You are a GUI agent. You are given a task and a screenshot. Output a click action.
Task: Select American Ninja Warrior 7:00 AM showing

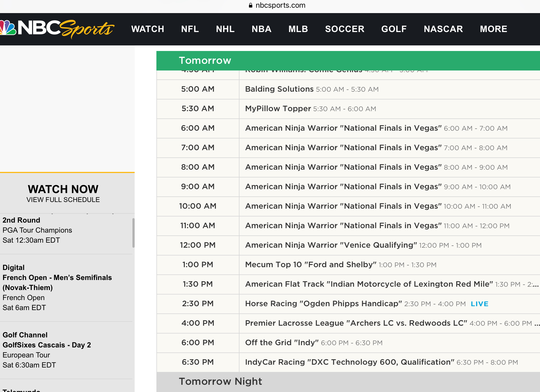pos(389,148)
